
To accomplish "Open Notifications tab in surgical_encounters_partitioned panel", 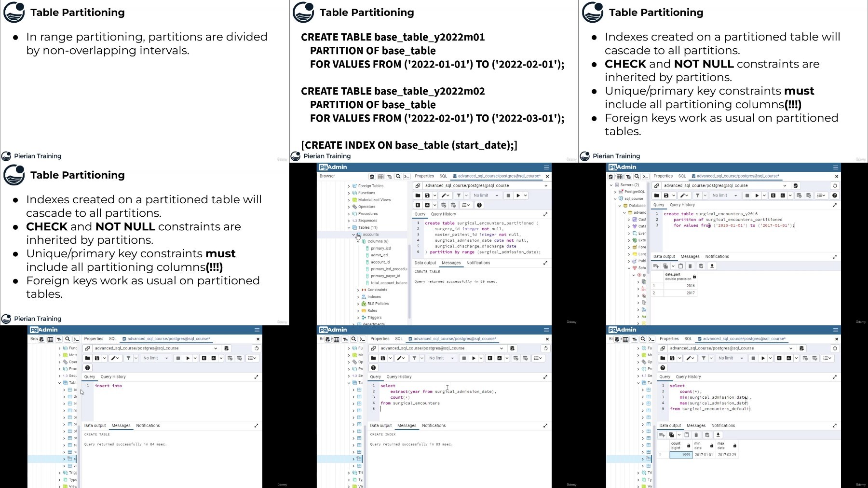I will pos(478,263).
